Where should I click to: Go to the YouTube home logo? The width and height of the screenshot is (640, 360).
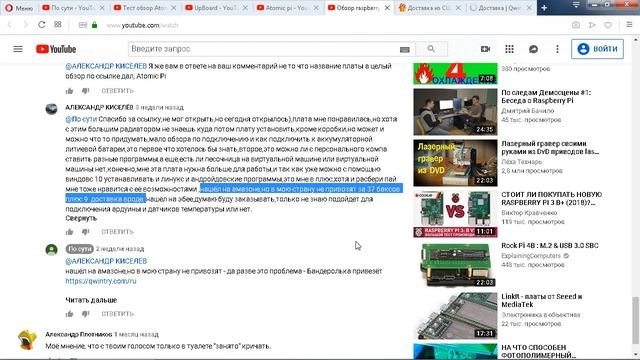pyautogui.click(x=56, y=49)
